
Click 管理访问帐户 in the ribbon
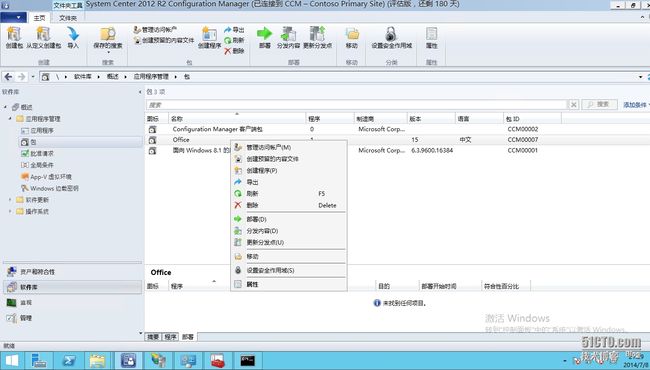tap(155, 30)
